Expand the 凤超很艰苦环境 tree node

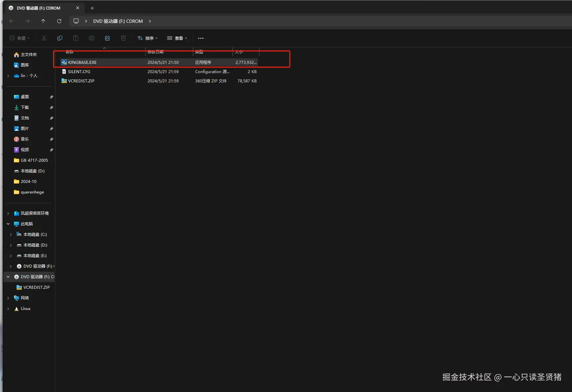(8, 213)
